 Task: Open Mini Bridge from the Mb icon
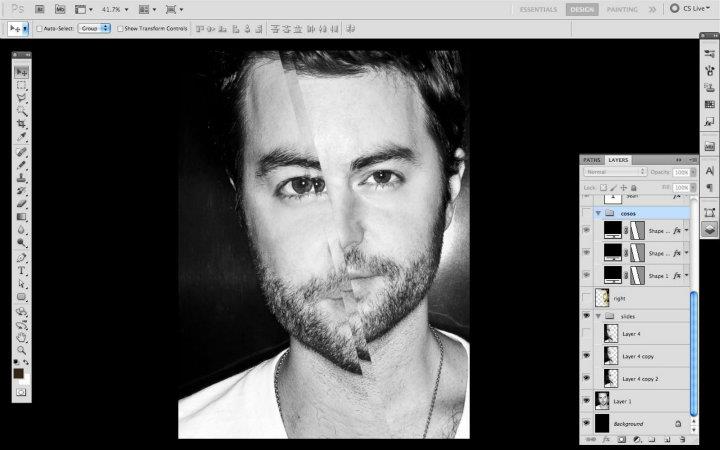coord(60,9)
